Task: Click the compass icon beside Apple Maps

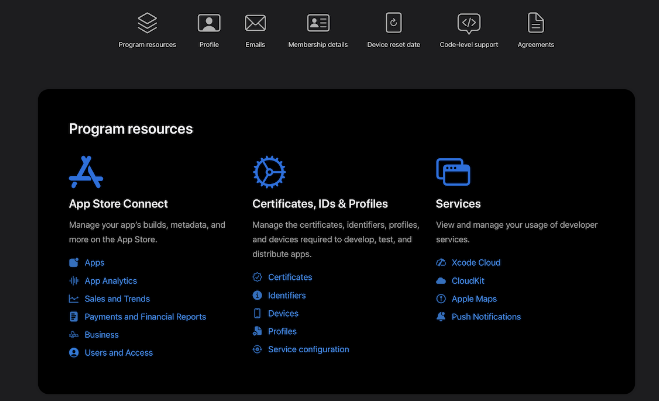Action: point(441,299)
